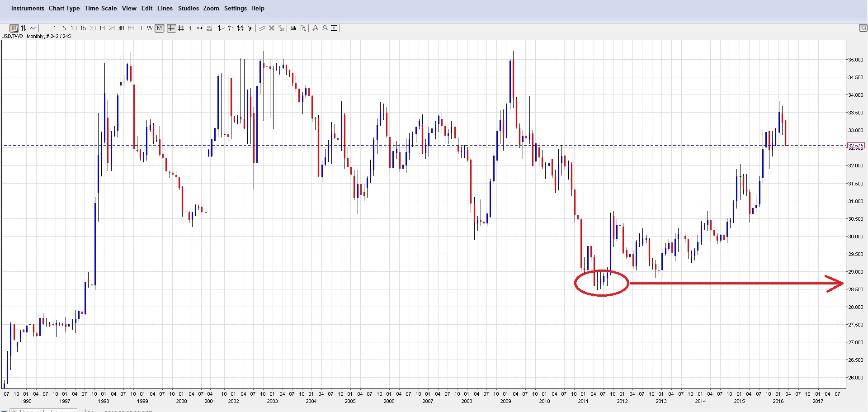Open the Settings menu
This screenshot has width=868, height=412.
click(236, 8)
